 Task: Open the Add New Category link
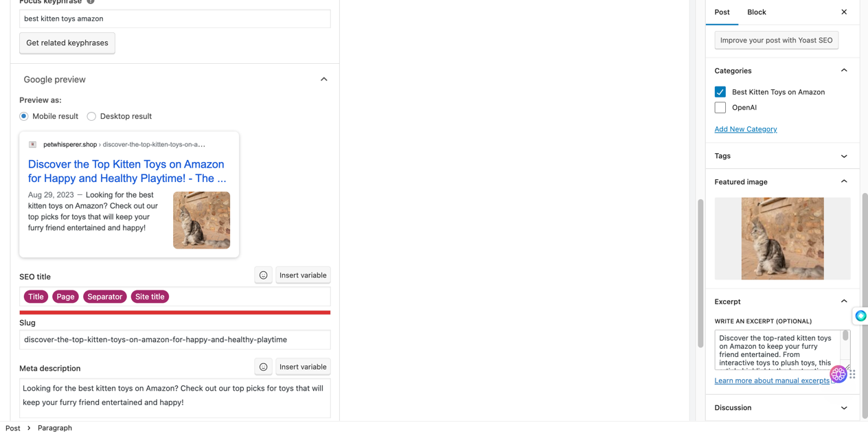[745, 129]
